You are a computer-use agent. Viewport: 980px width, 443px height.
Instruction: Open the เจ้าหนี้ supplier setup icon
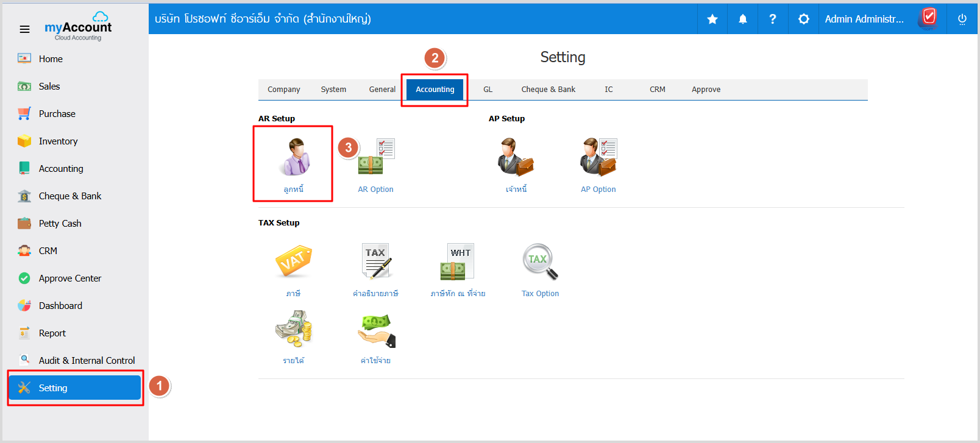(x=516, y=157)
